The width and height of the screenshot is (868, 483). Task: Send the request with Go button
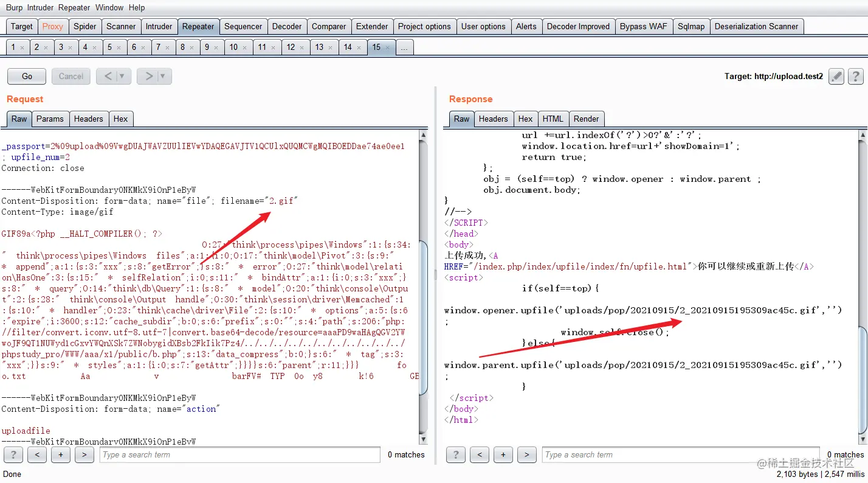27,76
